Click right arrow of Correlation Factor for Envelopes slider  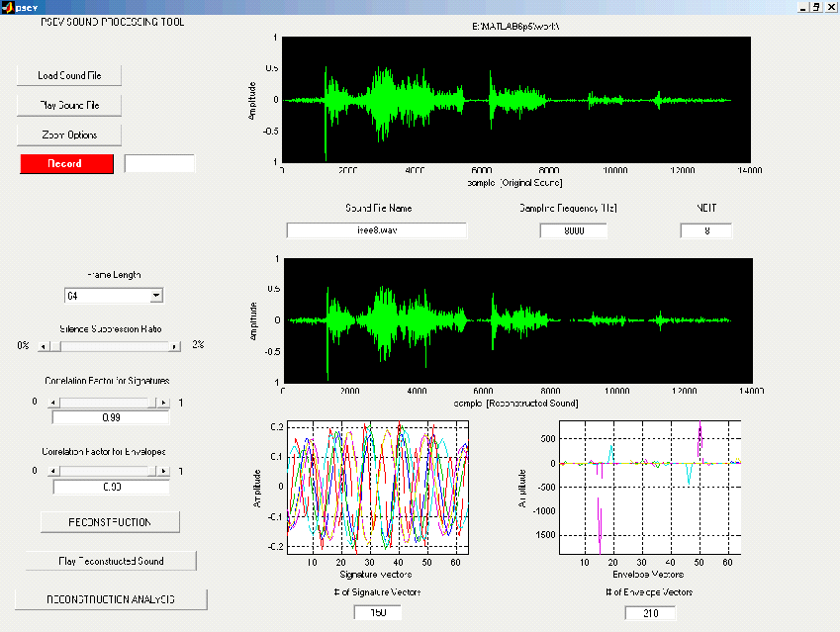point(164,471)
